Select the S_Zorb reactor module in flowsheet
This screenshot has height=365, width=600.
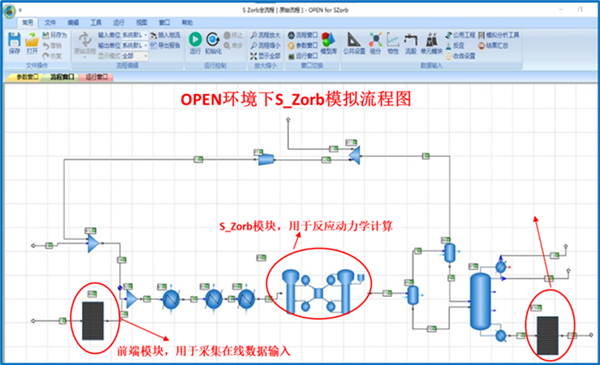coord(320,293)
